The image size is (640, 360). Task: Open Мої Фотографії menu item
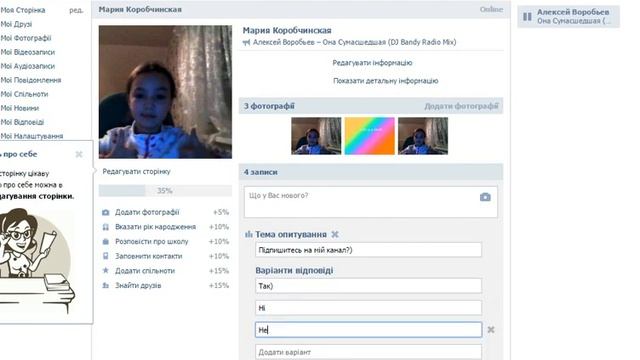[x=26, y=38]
